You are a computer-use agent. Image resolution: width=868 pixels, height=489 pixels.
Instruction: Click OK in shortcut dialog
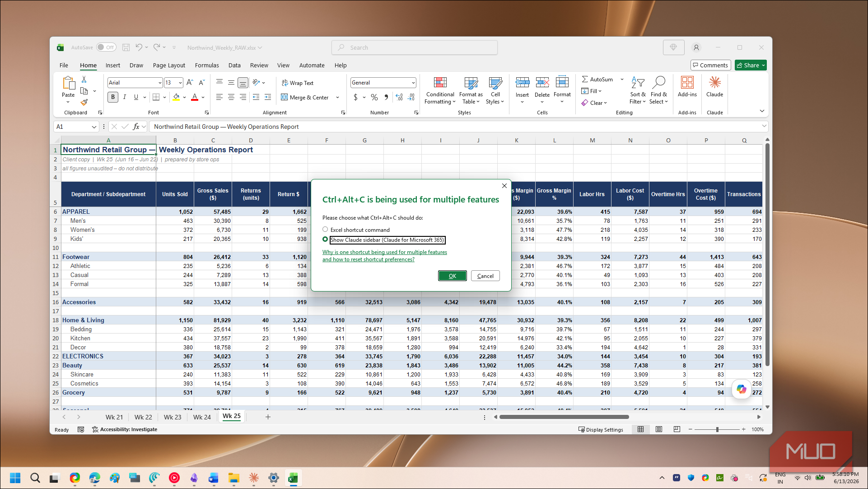tap(452, 276)
